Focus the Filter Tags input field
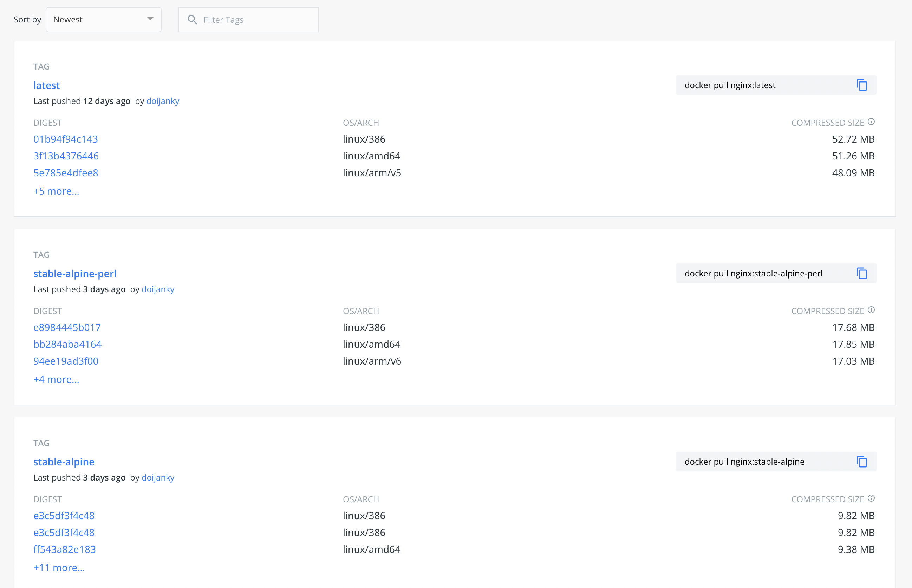912x588 pixels. (x=249, y=19)
